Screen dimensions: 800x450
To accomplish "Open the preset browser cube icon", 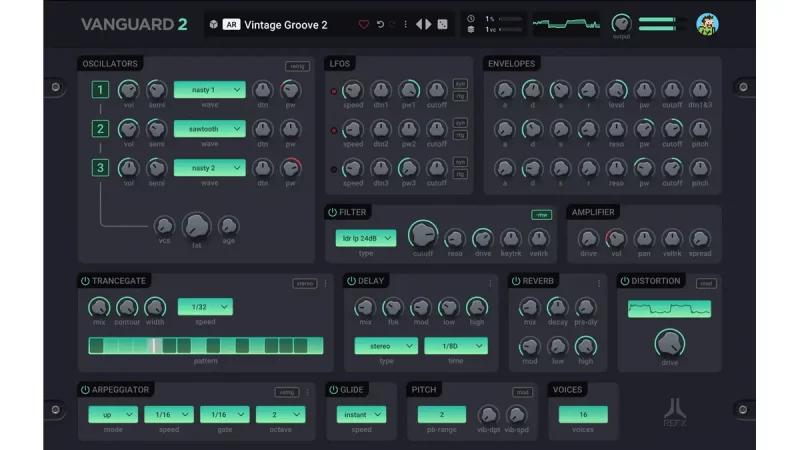I will [x=213, y=24].
